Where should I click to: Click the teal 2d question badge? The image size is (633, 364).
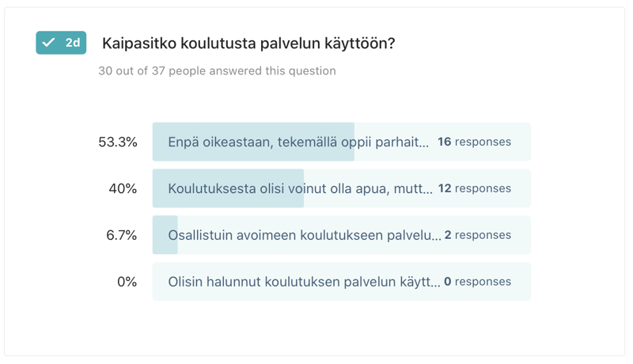pyautogui.click(x=61, y=43)
